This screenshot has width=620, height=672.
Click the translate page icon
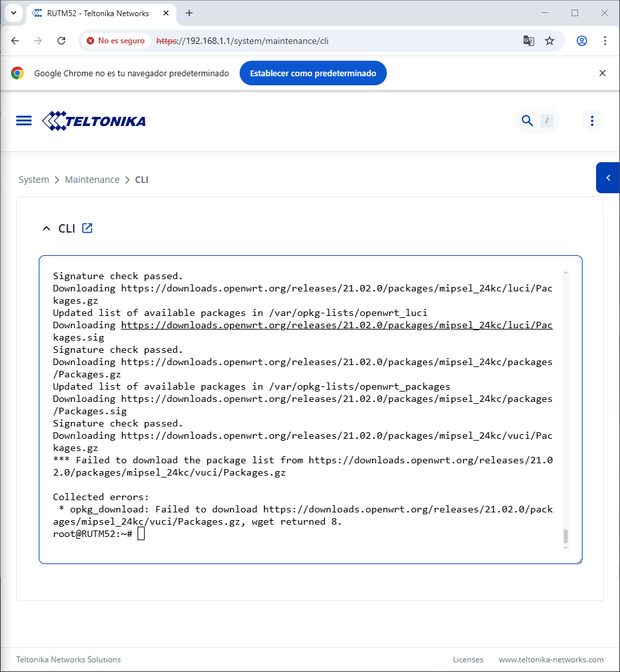528,41
